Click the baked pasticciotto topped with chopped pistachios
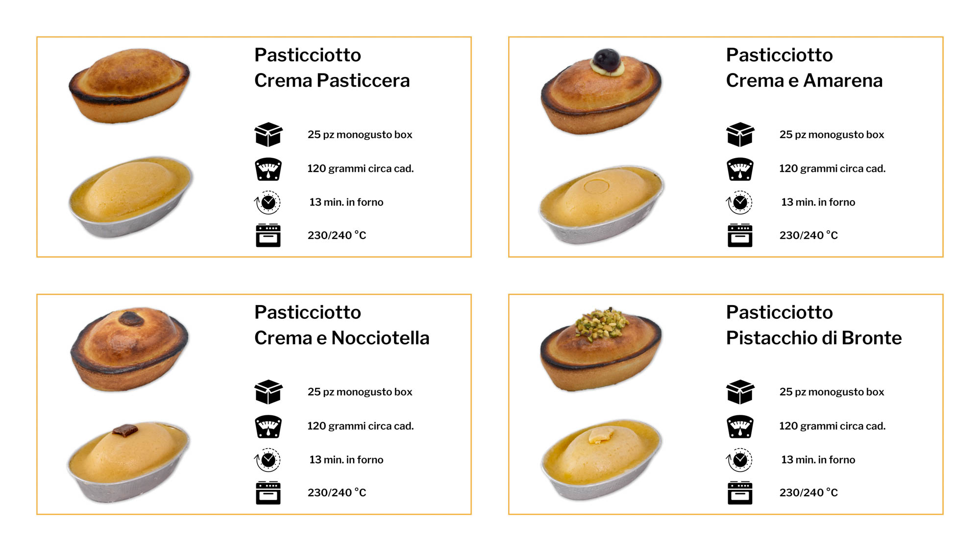 click(601, 350)
